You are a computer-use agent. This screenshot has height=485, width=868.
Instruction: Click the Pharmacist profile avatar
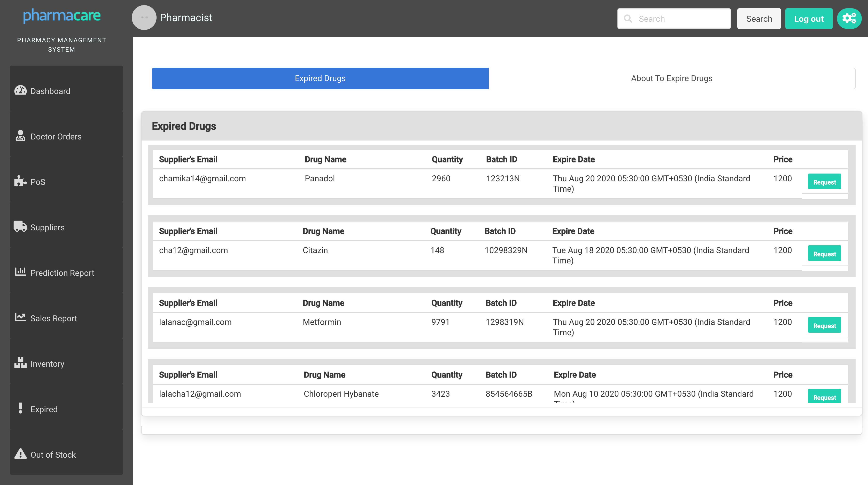[x=144, y=18]
